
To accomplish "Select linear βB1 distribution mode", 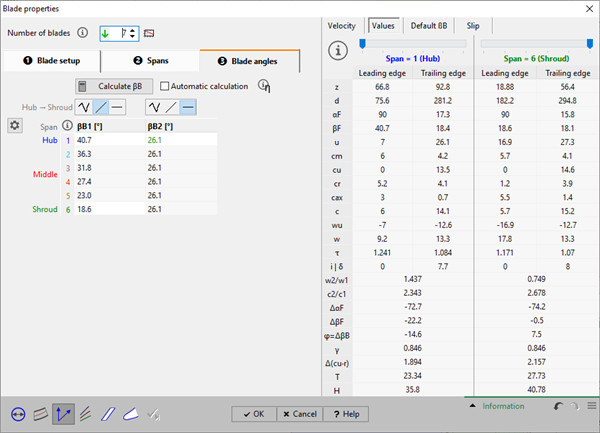I will [x=101, y=107].
